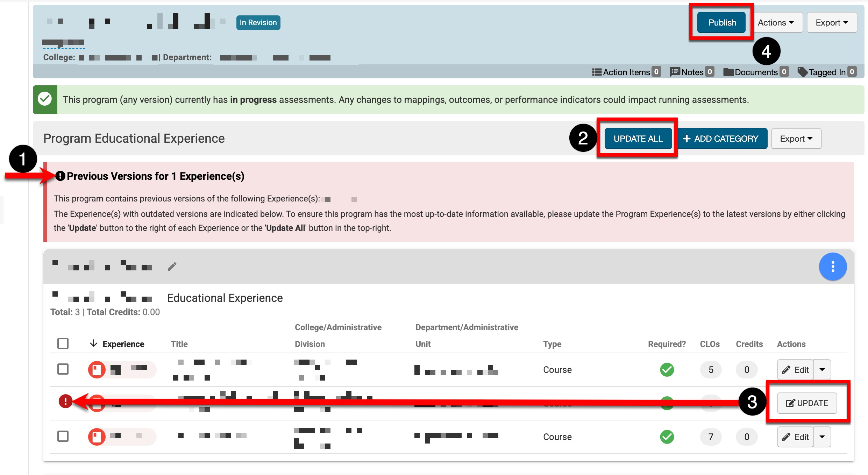Click the Tagged In tag icon

click(x=803, y=72)
